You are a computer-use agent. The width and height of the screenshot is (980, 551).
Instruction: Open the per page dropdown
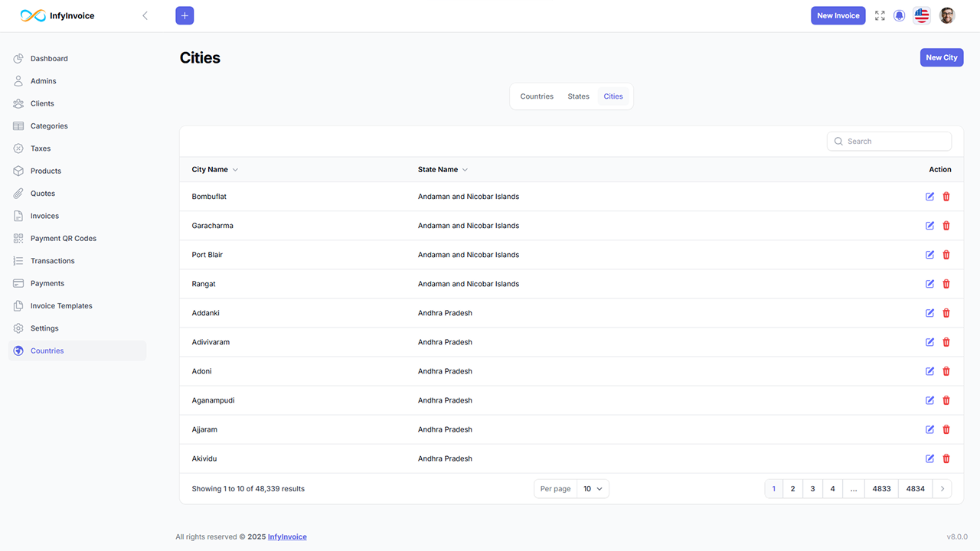click(592, 489)
